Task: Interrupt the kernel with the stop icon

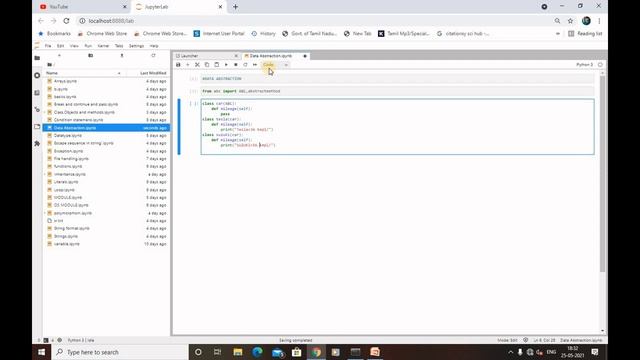Action: [x=236, y=65]
